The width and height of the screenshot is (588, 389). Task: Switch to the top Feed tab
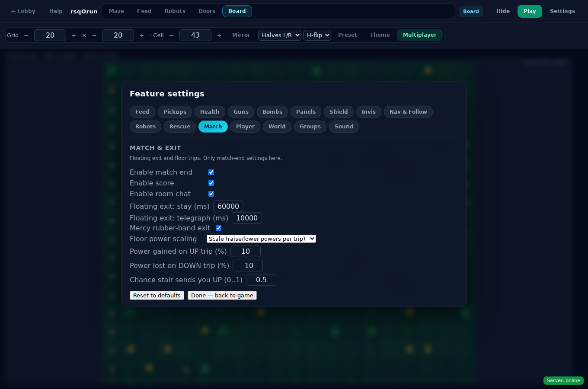[x=144, y=11]
